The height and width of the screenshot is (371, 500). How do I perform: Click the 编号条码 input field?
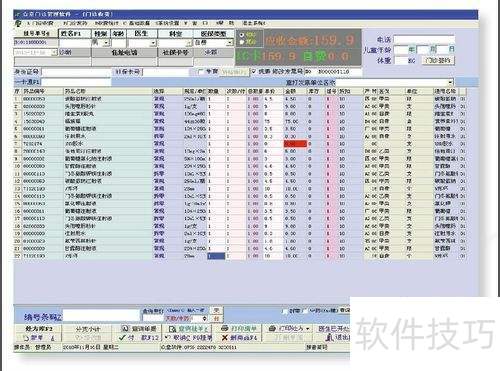(101, 316)
